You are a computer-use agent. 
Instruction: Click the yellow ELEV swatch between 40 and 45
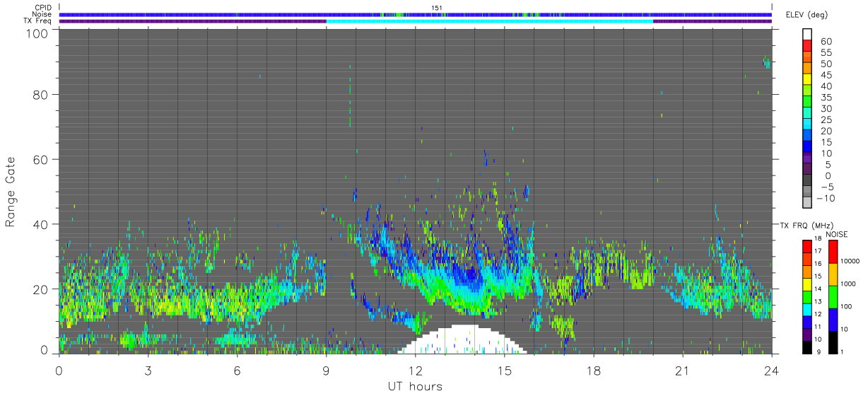click(x=807, y=80)
